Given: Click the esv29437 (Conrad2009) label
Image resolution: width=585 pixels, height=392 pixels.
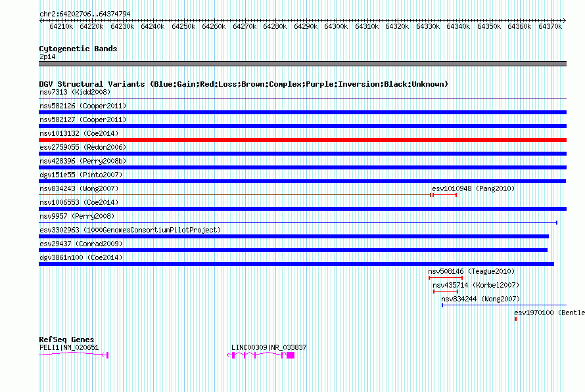Looking at the screenshot, I should point(81,244).
